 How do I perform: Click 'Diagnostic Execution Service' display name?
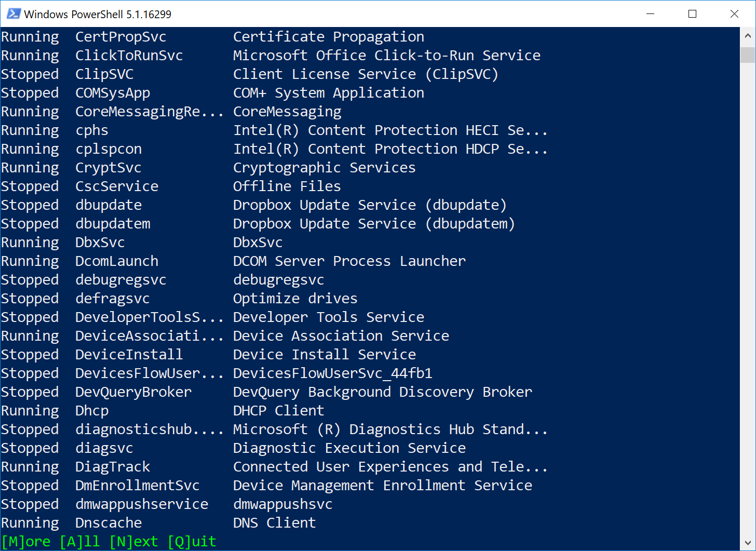349,448
